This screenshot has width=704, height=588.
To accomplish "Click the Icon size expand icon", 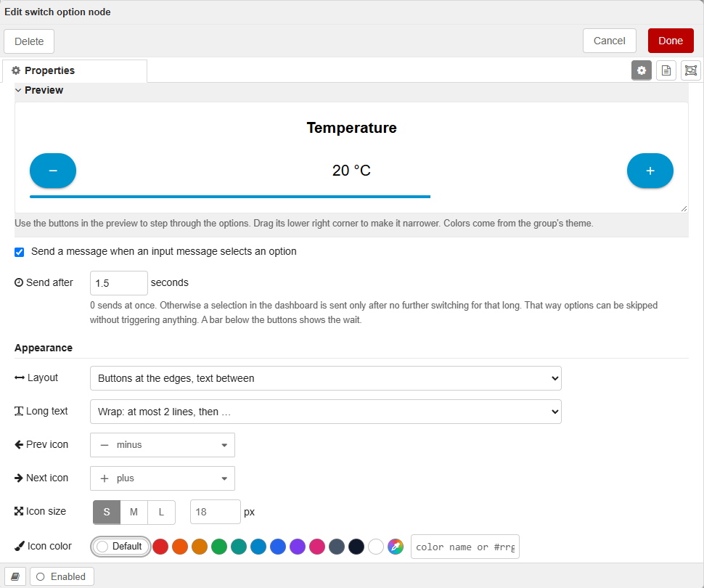I will 19,511.
